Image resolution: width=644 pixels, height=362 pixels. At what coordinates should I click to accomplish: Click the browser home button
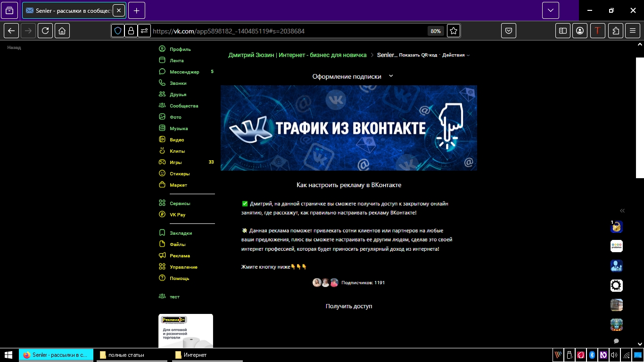coord(62,31)
